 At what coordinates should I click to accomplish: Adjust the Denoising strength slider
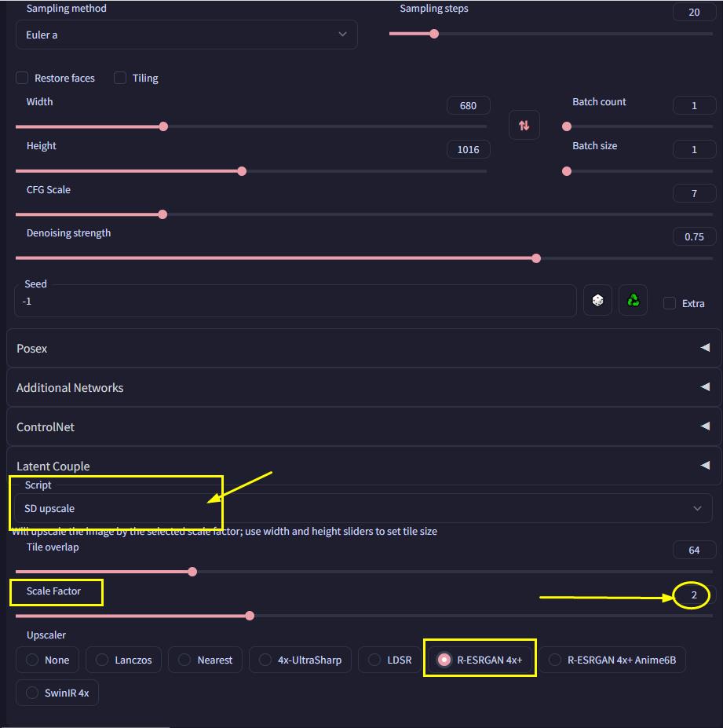pos(363,258)
